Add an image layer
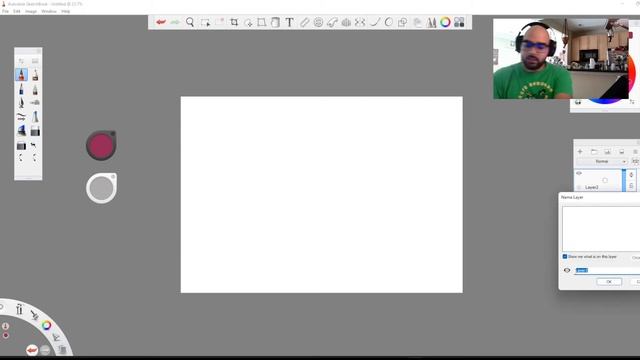640x360 pixels. (x=607, y=152)
